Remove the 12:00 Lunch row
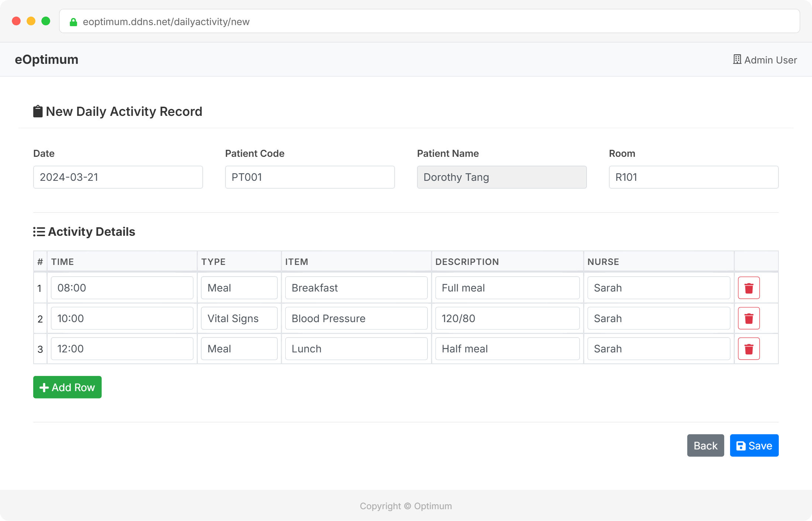Image resolution: width=812 pixels, height=521 pixels. pos(749,349)
